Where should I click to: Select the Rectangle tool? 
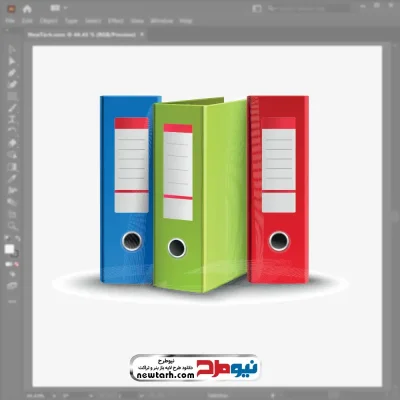(12, 97)
